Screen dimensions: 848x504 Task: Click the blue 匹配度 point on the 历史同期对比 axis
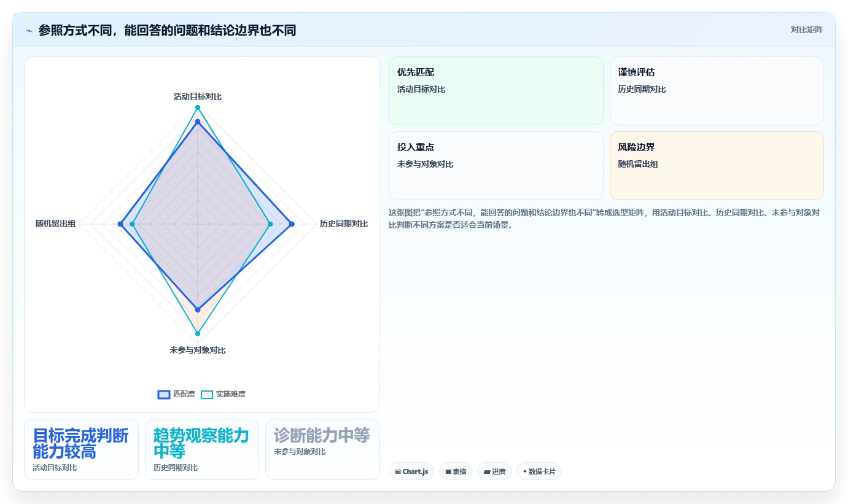coord(292,224)
